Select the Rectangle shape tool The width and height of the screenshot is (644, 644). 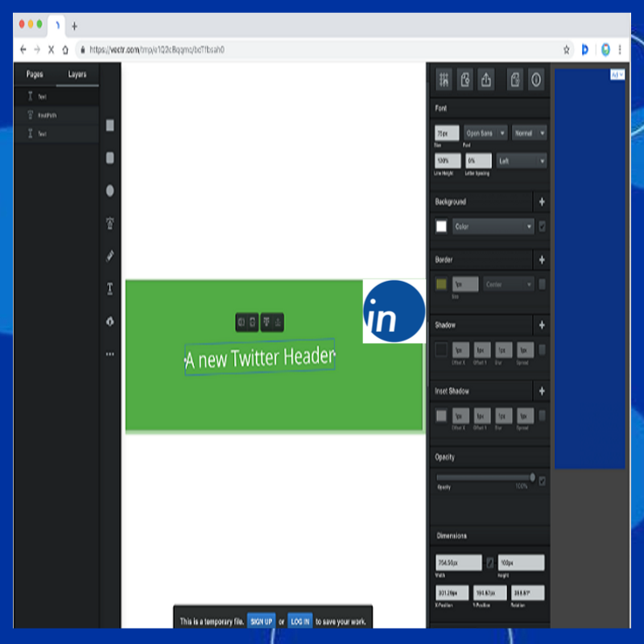pos(109,126)
